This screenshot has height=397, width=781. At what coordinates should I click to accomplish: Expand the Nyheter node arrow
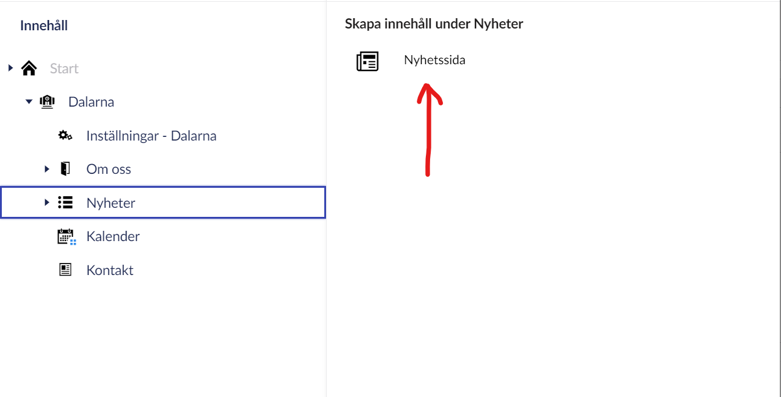[x=47, y=202]
